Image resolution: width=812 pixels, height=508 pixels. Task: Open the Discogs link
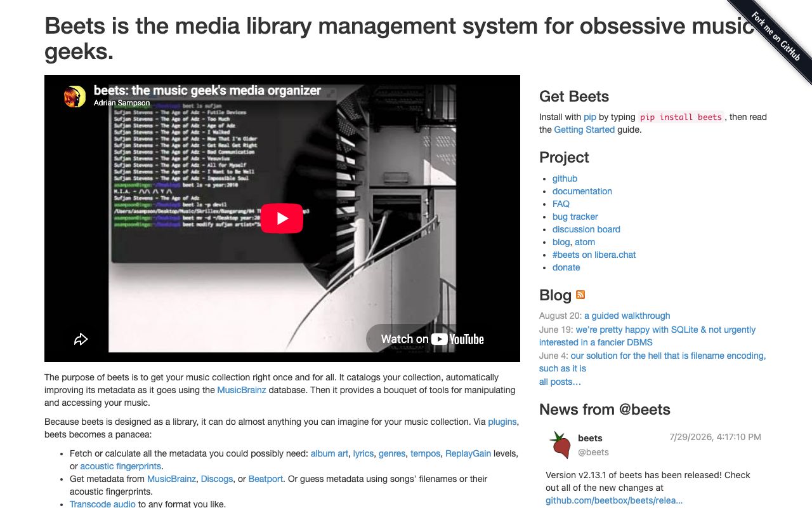tap(217, 479)
